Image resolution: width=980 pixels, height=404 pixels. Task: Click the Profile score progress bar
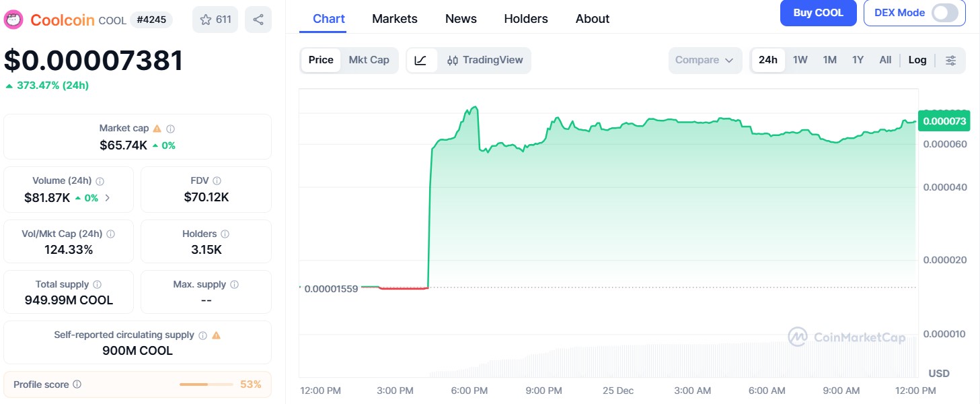click(206, 384)
